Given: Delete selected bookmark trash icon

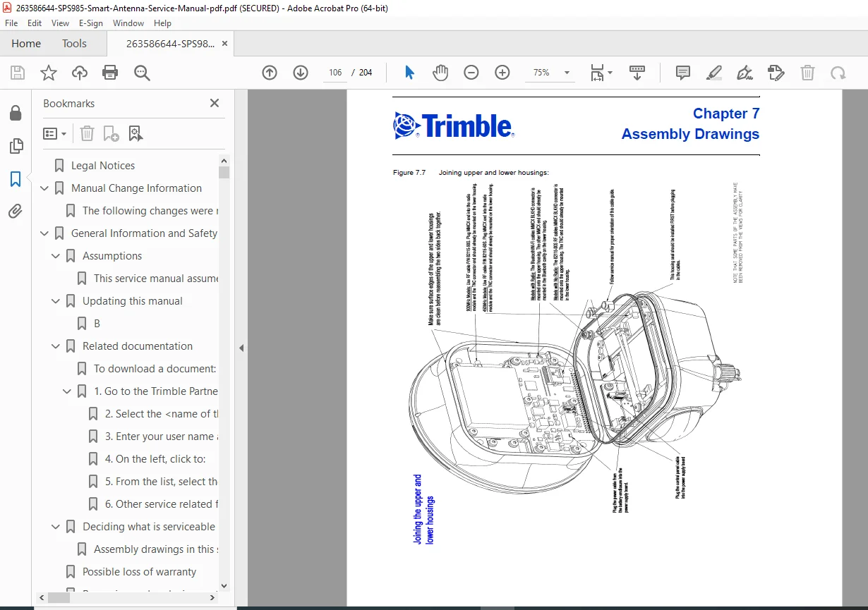Looking at the screenshot, I should pos(87,133).
